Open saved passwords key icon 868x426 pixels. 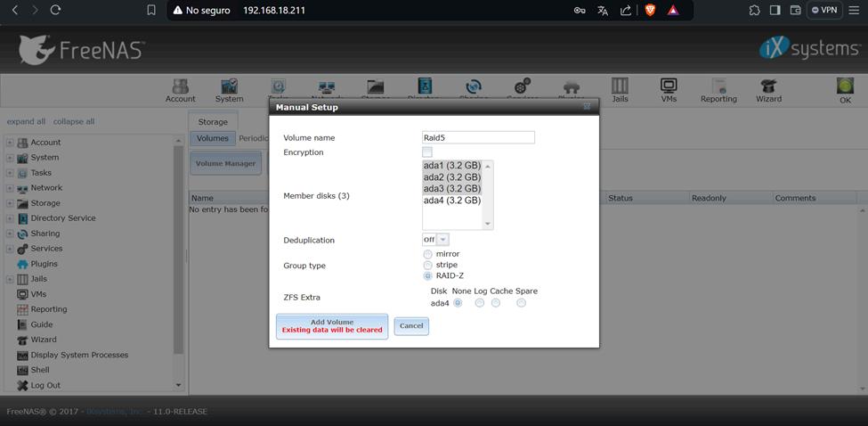580,11
